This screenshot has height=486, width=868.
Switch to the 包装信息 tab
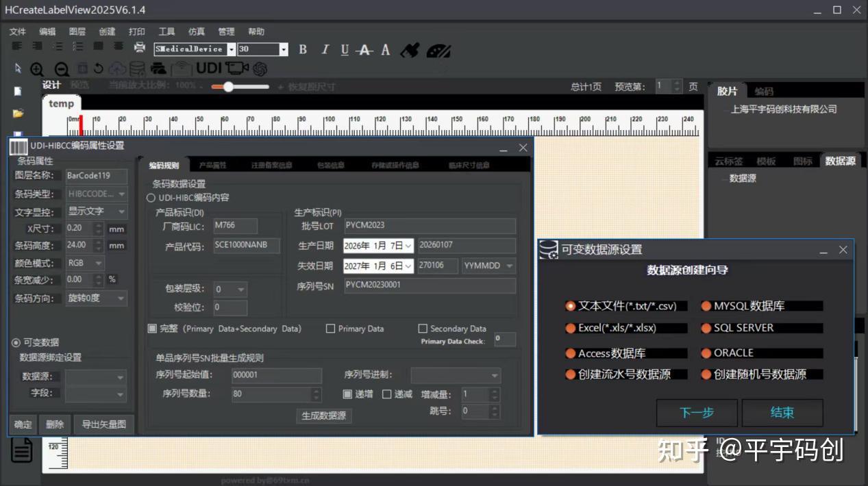point(330,165)
